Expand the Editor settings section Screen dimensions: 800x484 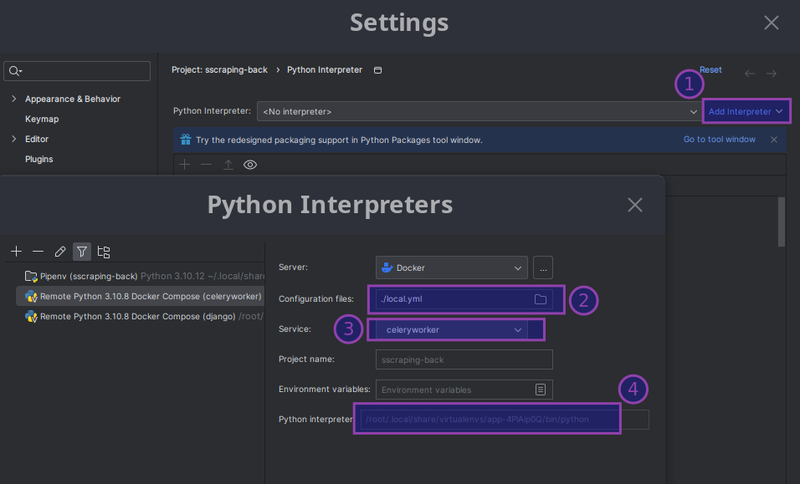pos(14,139)
